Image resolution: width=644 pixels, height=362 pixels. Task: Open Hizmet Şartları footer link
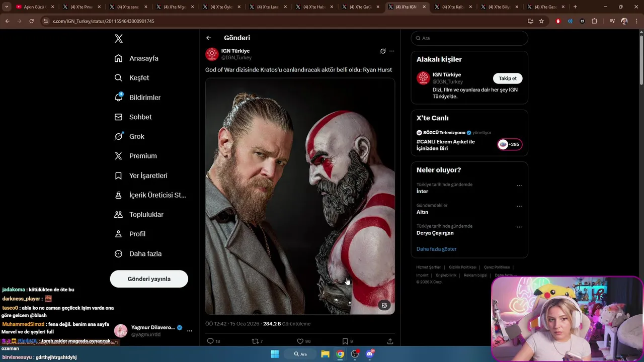point(429,267)
